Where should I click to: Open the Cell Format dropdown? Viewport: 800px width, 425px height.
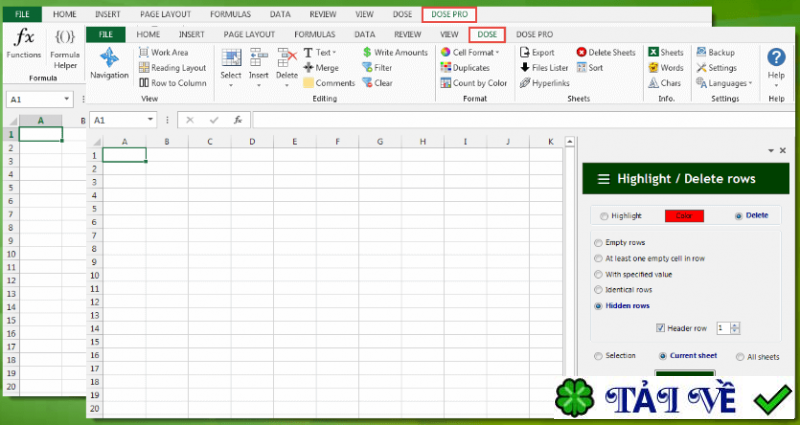(x=470, y=53)
